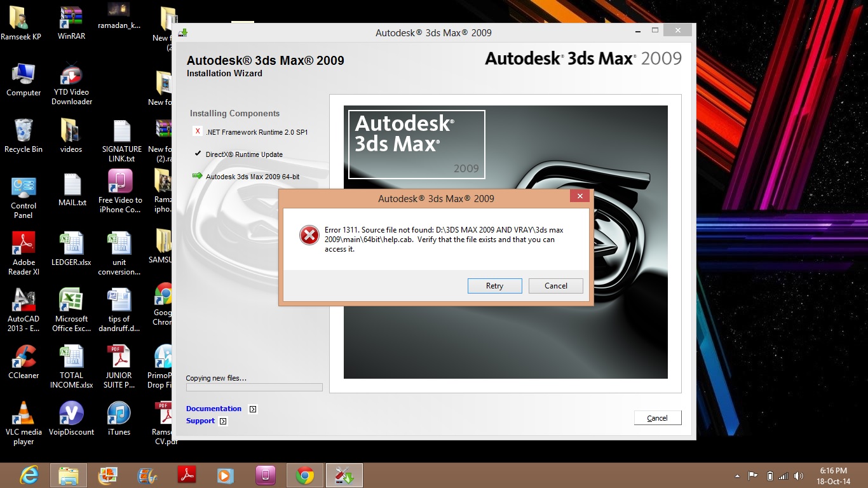Click the installer button on the taskbar
868x488 pixels.
point(344,475)
